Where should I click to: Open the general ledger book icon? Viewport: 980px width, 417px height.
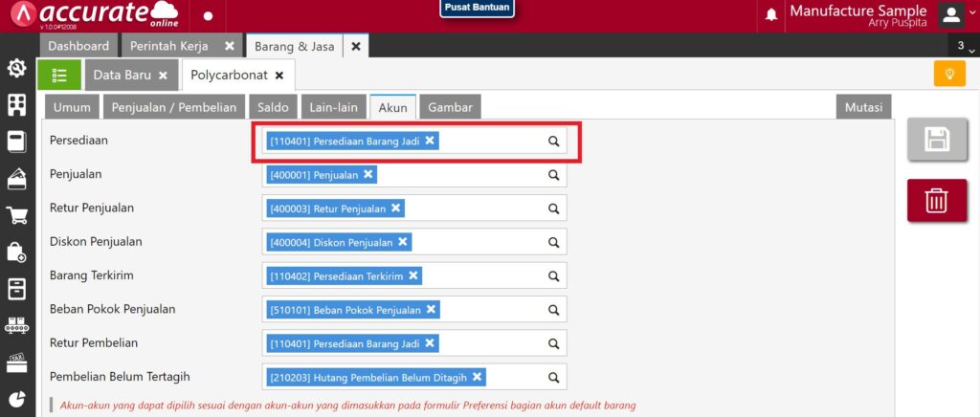pyautogui.click(x=17, y=142)
